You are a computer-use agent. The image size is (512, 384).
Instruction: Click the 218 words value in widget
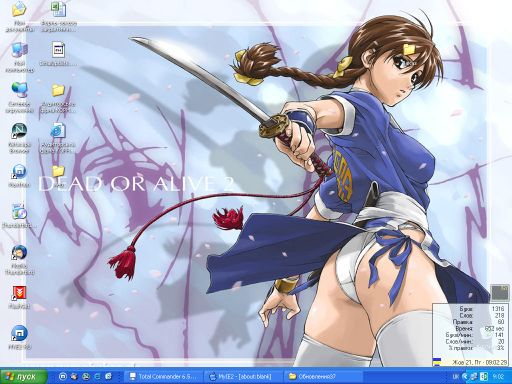tap(499, 315)
